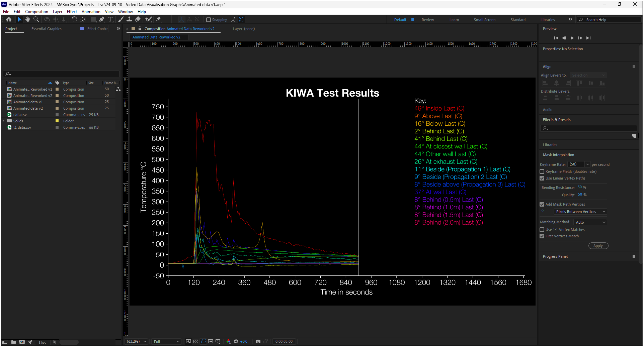644x347 pixels.
Task: Open the Matching Method dropdown
Action: 590,222
